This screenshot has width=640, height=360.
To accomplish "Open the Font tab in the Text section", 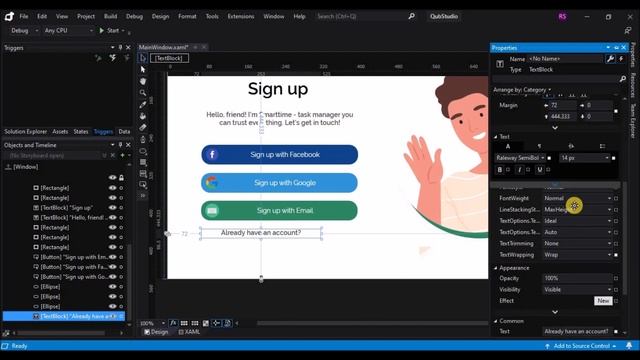I will (507, 146).
